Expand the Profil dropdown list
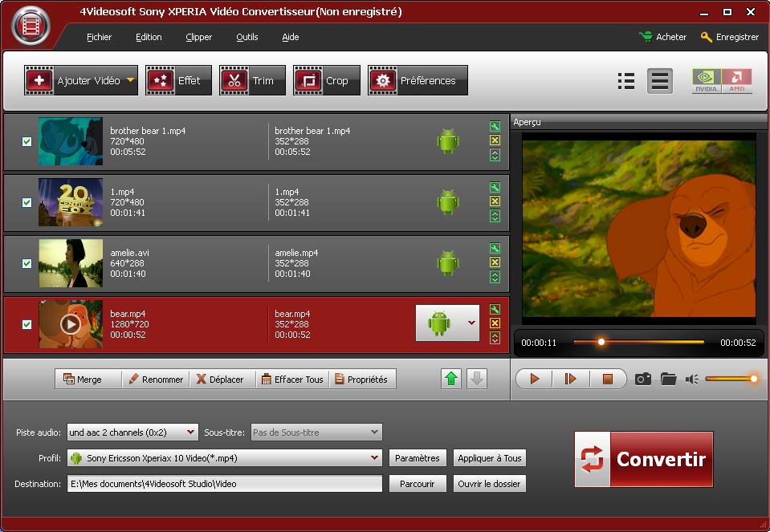 (374, 458)
